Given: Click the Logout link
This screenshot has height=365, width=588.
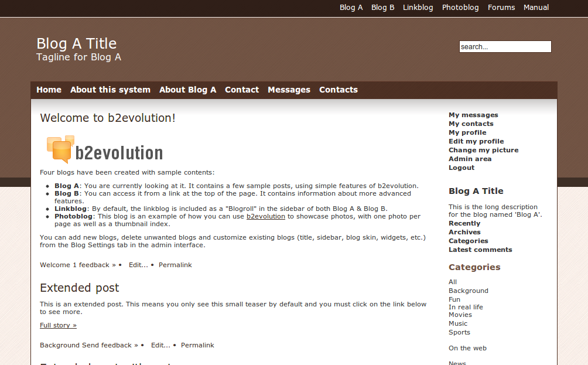Looking at the screenshot, I should point(461,168).
